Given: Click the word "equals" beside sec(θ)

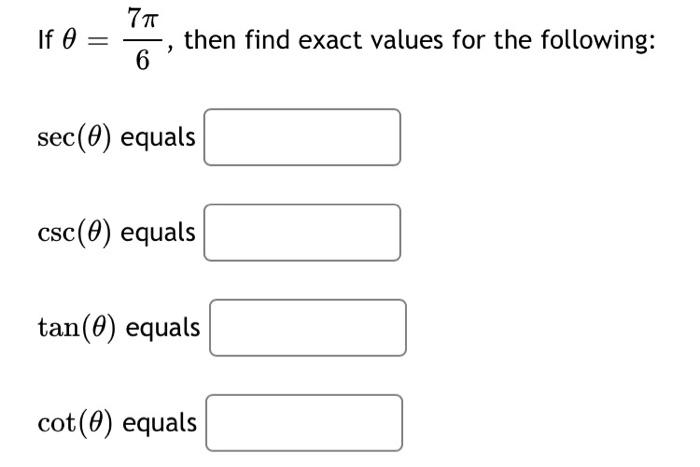Looking at the screenshot, I should pos(158,138).
